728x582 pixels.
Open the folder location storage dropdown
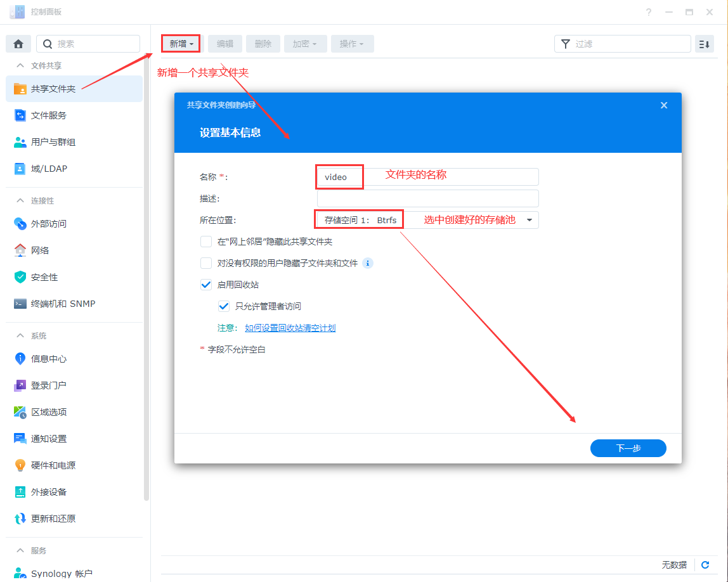(528, 219)
